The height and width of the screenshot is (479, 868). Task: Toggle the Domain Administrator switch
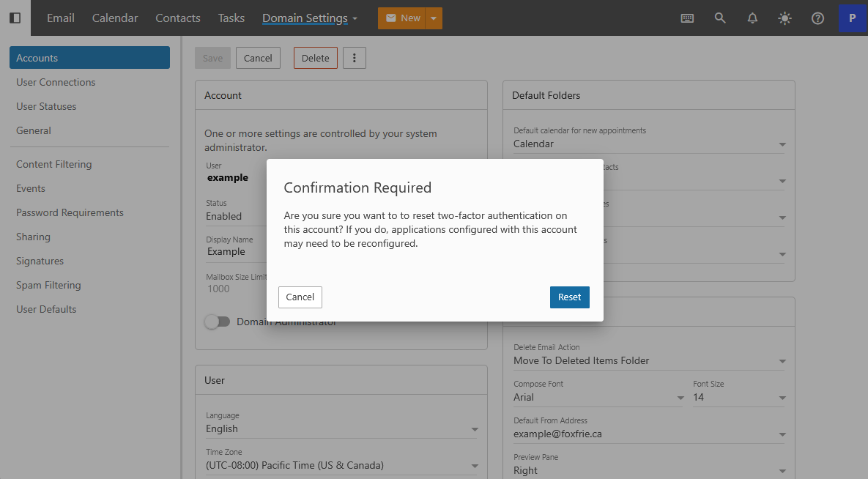point(217,322)
